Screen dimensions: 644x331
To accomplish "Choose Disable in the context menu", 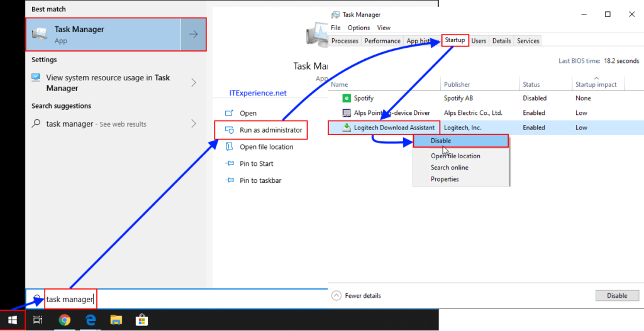I will point(461,141).
